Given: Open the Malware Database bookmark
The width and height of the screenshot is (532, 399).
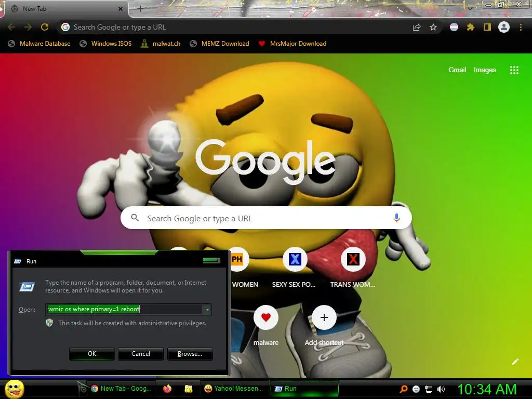Looking at the screenshot, I should [39, 44].
